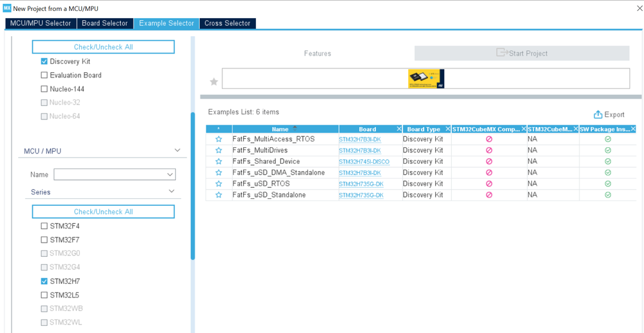Click the favorites star beside the banner
Image resolution: width=644 pixels, height=333 pixels.
pos(213,82)
